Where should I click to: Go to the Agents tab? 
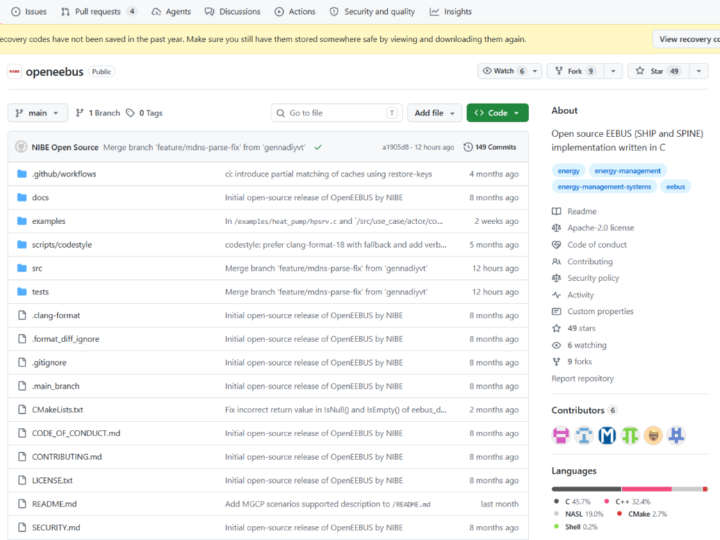171,11
